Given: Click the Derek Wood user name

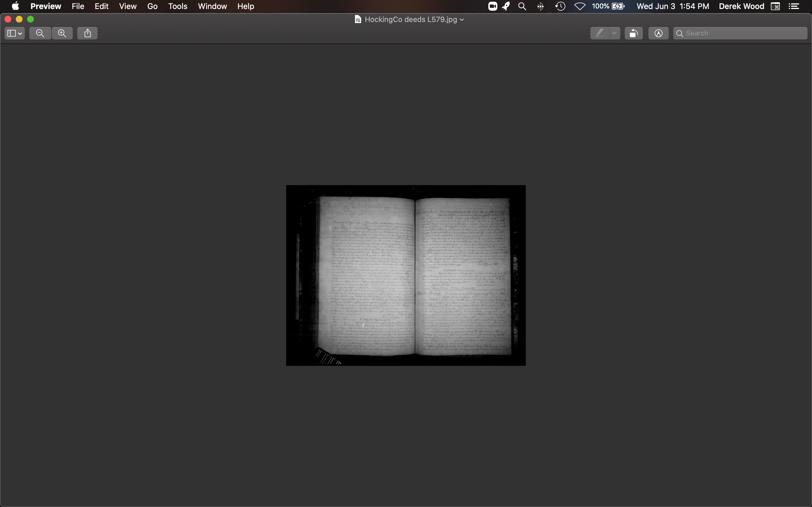Looking at the screenshot, I should click(741, 6).
